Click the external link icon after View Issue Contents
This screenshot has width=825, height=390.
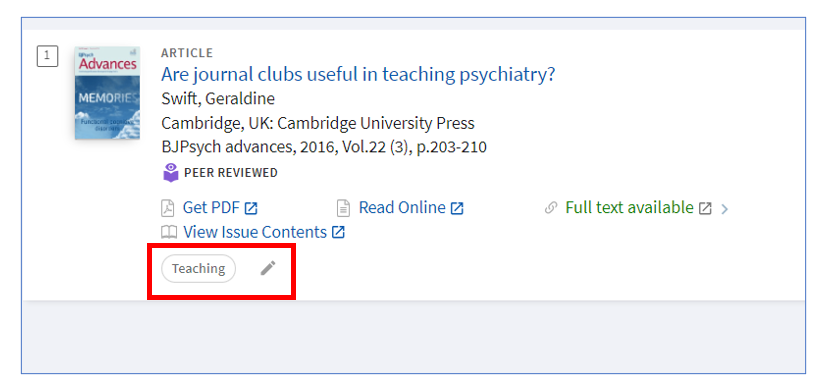point(338,232)
